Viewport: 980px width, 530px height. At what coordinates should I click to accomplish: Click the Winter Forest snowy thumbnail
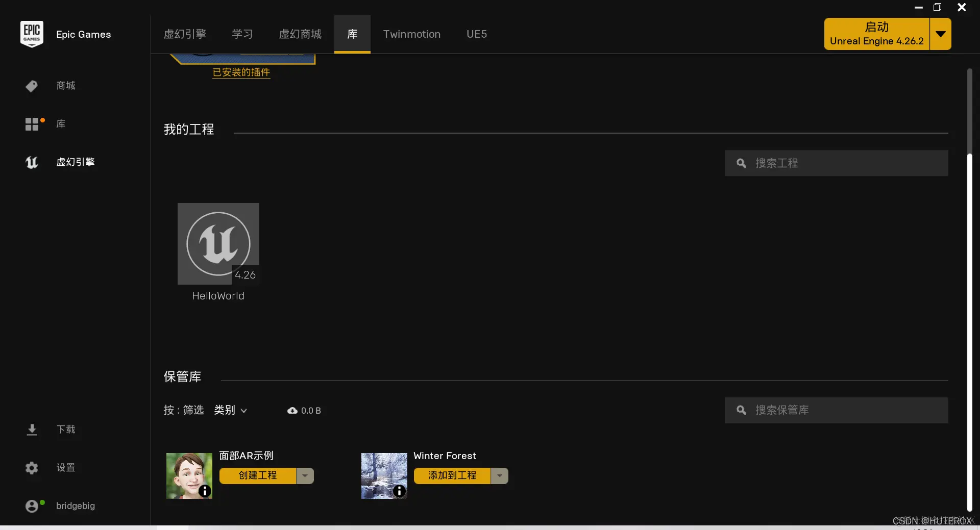click(x=384, y=476)
